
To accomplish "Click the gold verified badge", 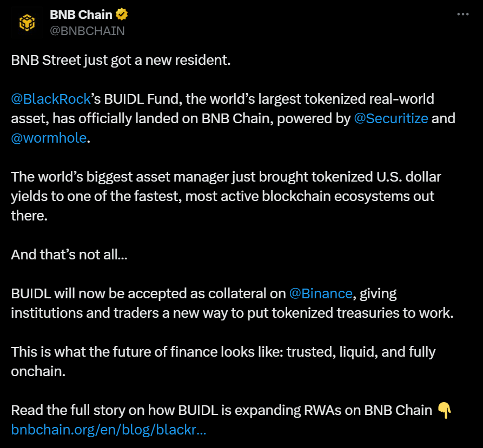I will (121, 14).
